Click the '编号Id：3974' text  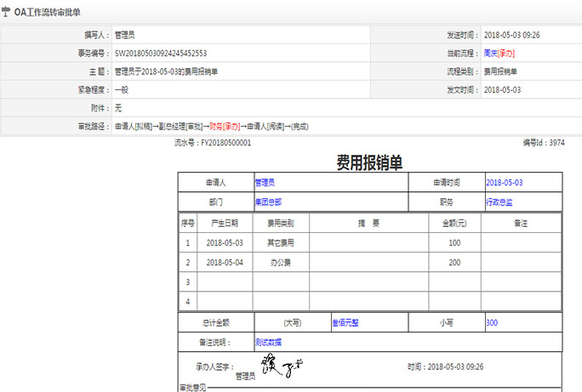click(544, 143)
